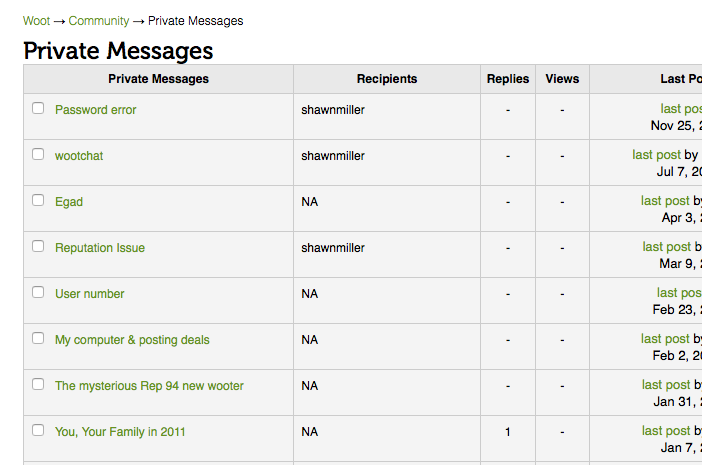The image size is (702, 465).
Task: Navigate to Community breadcrumb link
Action: (99, 21)
